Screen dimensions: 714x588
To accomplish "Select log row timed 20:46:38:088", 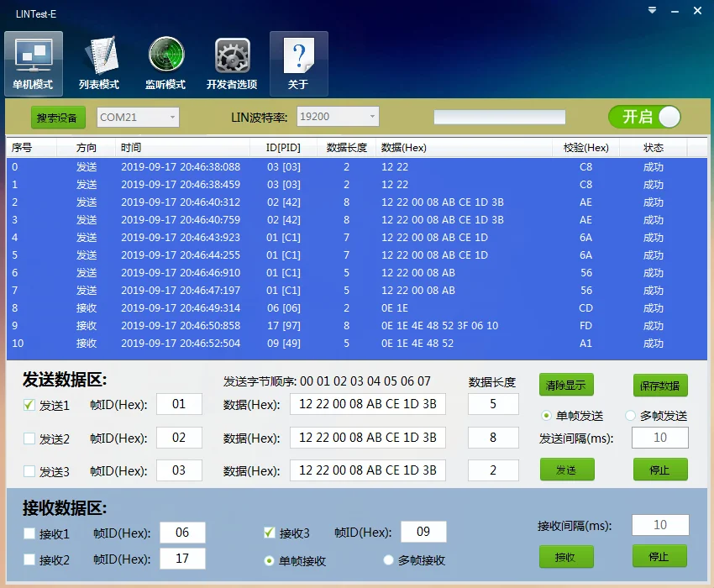I will pyautogui.click(x=356, y=167).
